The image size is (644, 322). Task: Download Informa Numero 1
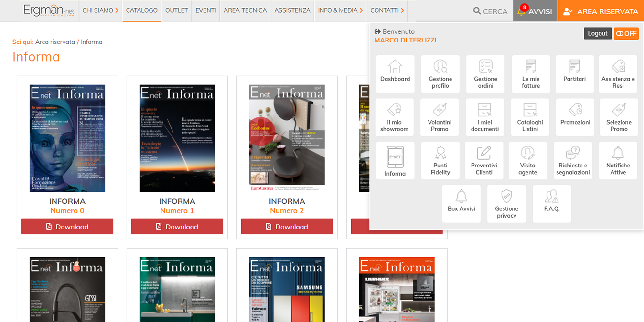pos(177,227)
